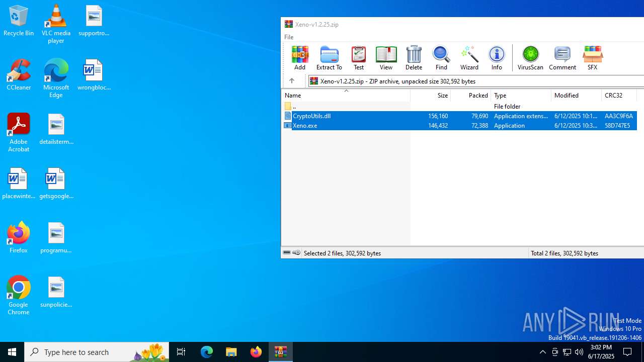Viewport: 644px width, 362px height.
Task: Open File Explorer from the taskbar
Action: click(231, 352)
